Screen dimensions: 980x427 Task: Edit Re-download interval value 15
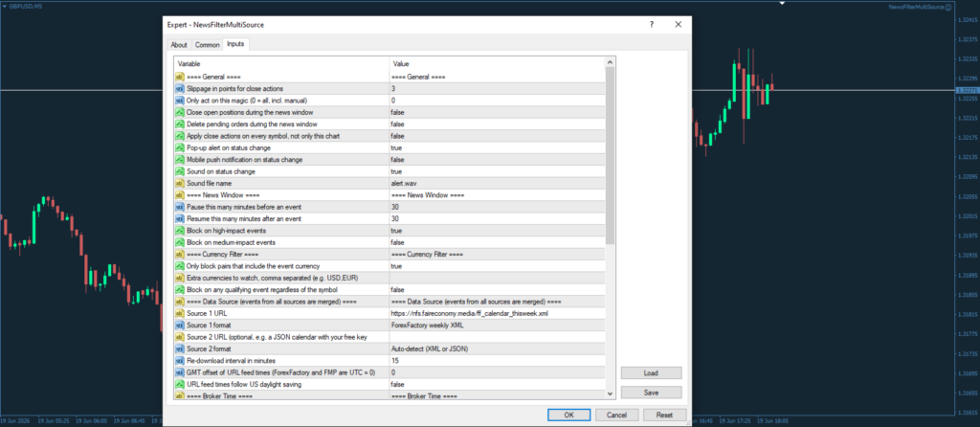497,361
